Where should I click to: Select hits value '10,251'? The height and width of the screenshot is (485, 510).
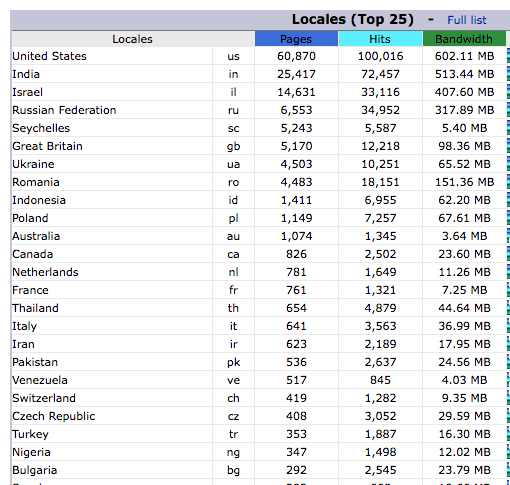tap(380, 164)
